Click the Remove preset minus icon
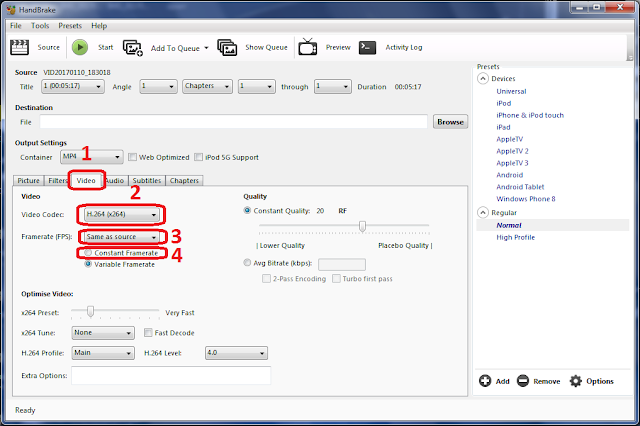 tap(522, 381)
